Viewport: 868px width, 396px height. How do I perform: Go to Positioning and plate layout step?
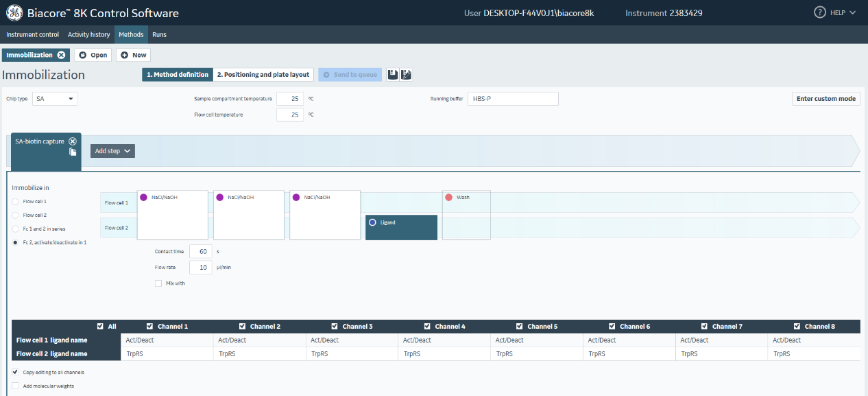(263, 74)
